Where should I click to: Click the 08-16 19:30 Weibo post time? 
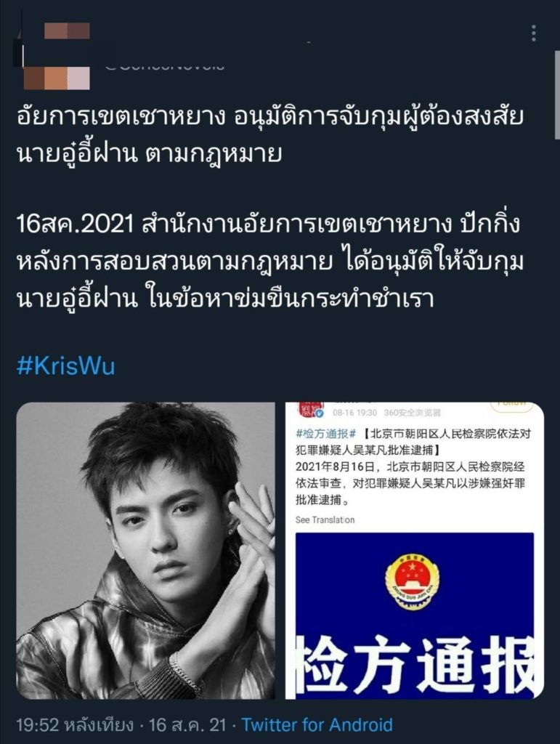pos(354,413)
